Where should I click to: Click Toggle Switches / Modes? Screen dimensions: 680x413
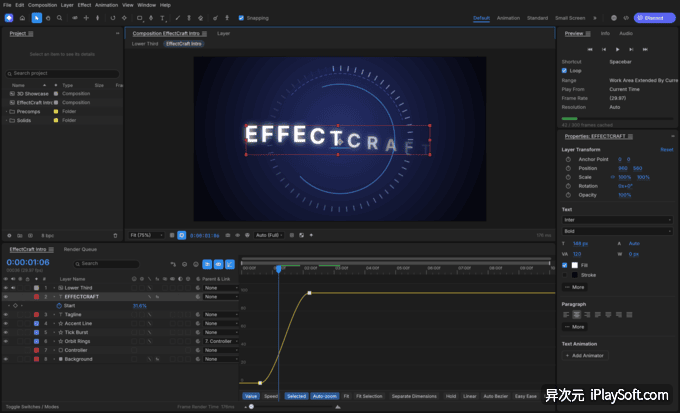coord(32,407)
